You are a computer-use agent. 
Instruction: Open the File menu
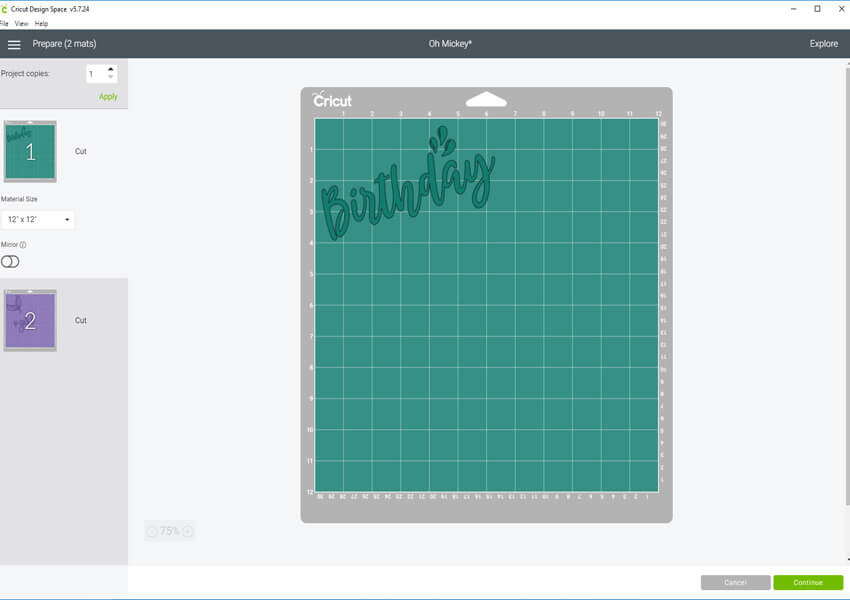coord(4,24)
